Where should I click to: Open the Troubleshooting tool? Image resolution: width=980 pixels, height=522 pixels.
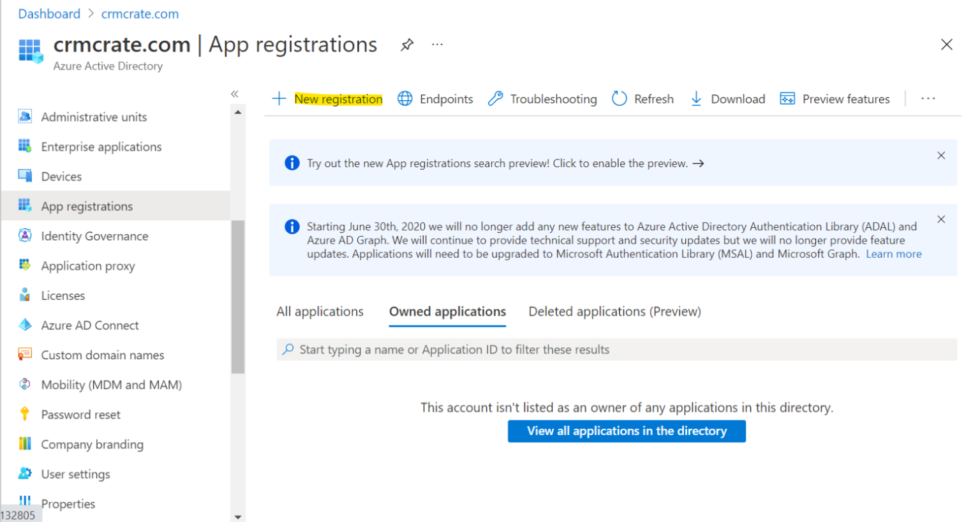point(542,99)
